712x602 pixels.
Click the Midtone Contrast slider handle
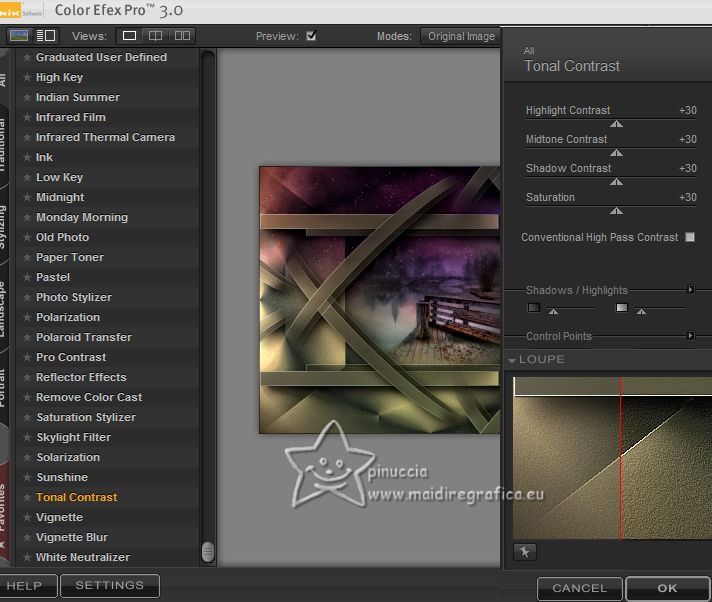616,153
